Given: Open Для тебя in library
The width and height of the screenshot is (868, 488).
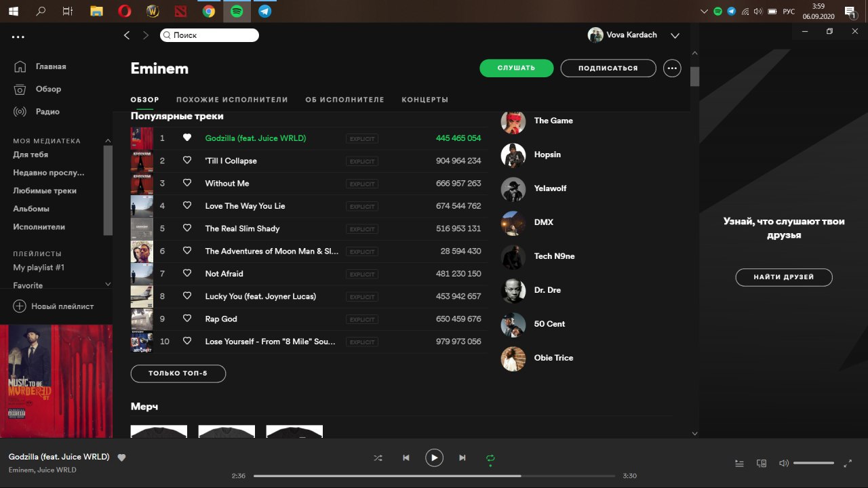Looking at the screenshot, I should click(x=31, y=155).
